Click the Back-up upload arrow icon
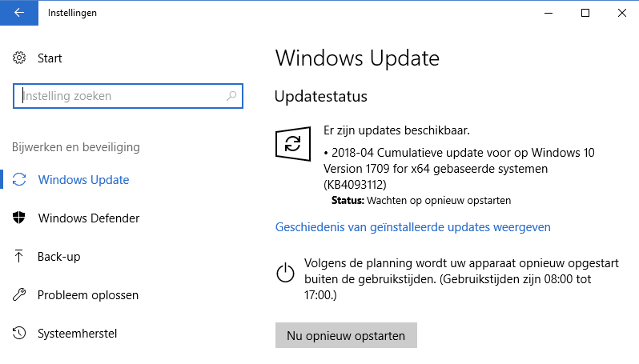The width and height of the screenshot is (639, 364). (20, 257)
